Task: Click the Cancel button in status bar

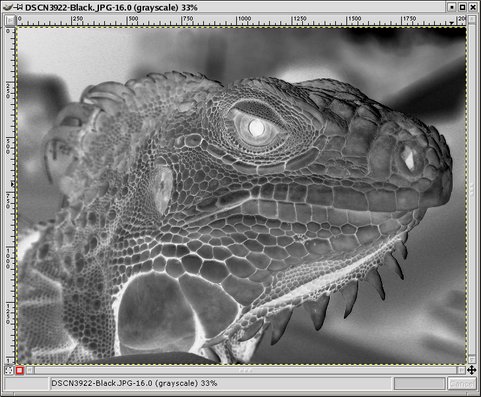Action: coord(461,384)
